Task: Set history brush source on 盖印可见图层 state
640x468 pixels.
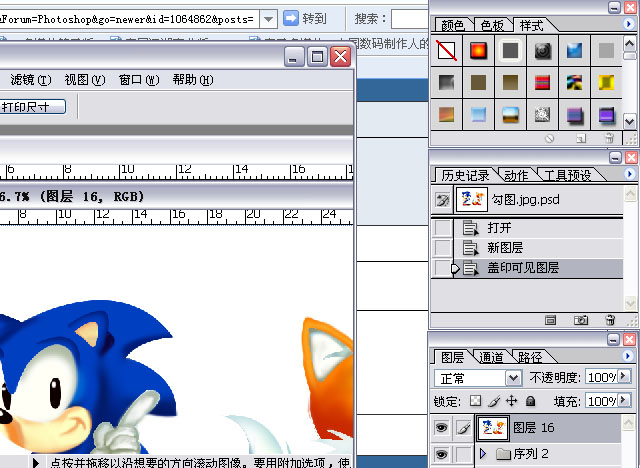Action: click(x=442, y=268)
